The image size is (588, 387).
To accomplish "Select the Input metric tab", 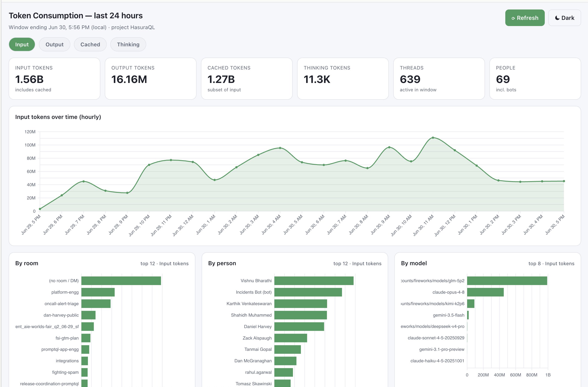I will click(x=22, y=45).
